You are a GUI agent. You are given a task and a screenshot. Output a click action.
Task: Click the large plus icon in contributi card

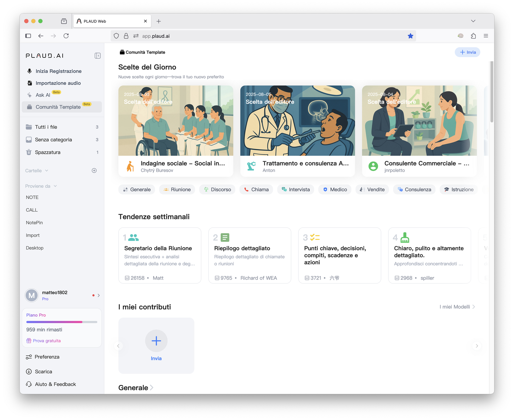[156, 341]
